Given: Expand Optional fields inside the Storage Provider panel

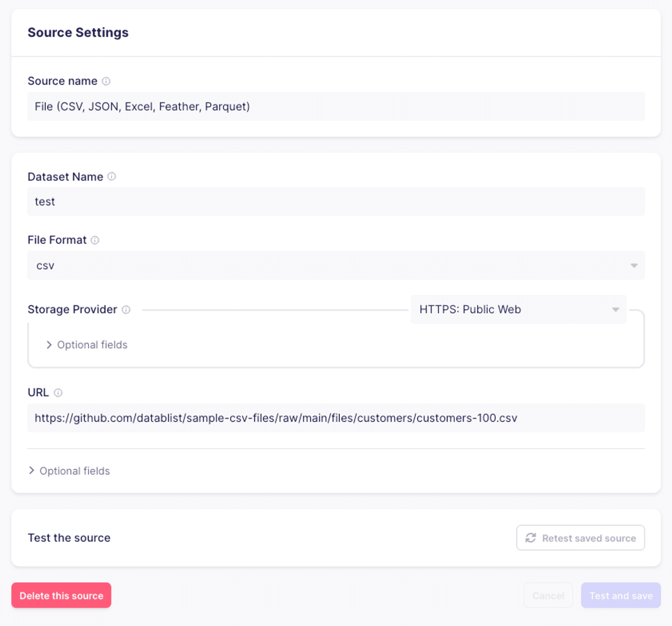Looking at the screenshot, I should [87, 345].
